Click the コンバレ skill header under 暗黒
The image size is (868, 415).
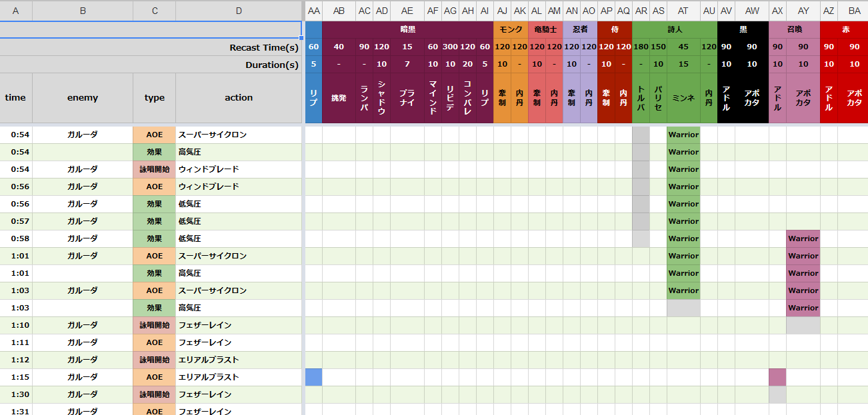[467, 98]
